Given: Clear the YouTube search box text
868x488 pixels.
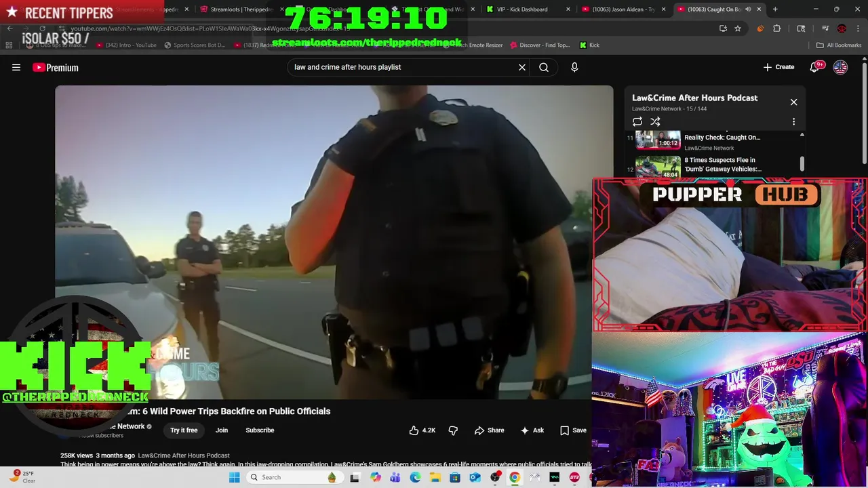Looking at the screenshot, I should click(x=522, y=67).
